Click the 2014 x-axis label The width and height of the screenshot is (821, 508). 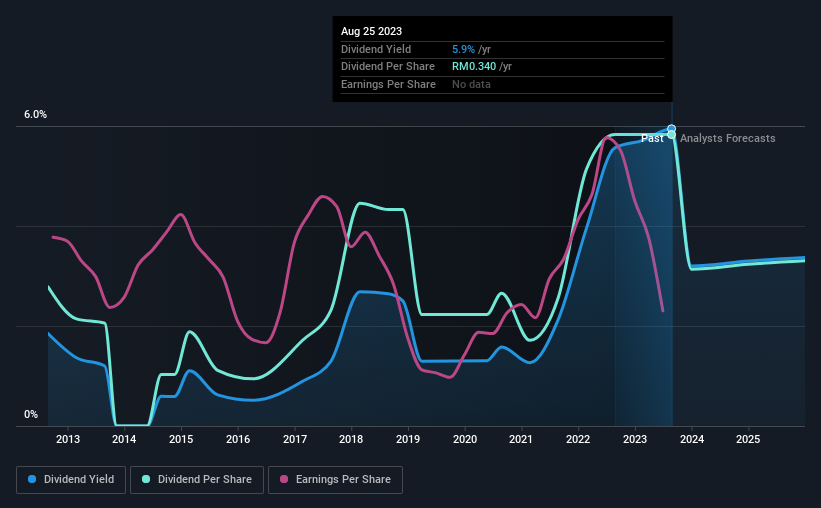(124, 439)
